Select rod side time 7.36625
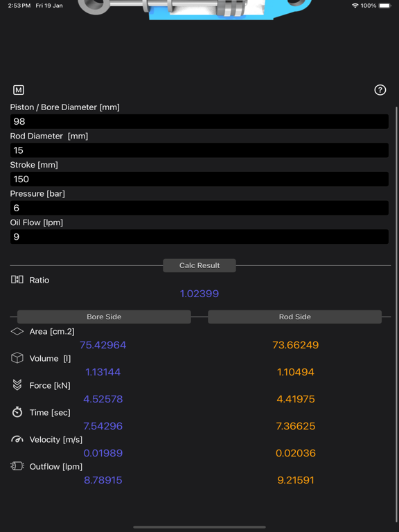The image size is (399, 532). point(296,426)
